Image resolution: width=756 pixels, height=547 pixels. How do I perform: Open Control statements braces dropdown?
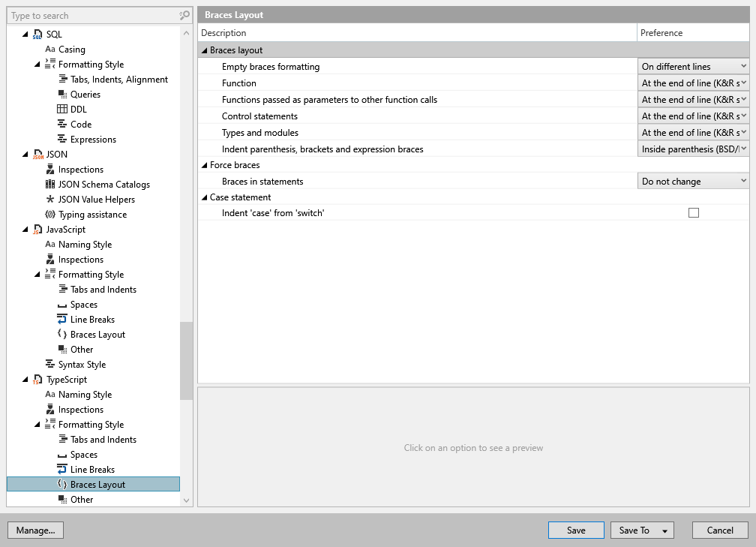(x=693, y=116)
